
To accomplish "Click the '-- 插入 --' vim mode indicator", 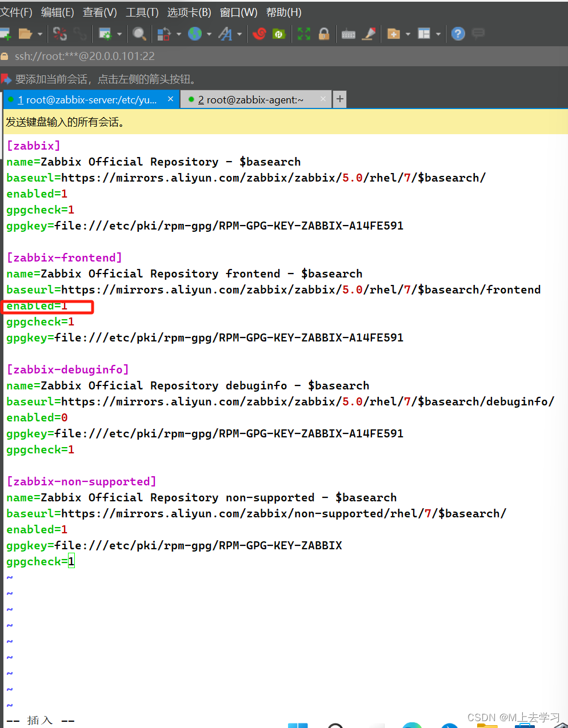I will click(41, 721).
